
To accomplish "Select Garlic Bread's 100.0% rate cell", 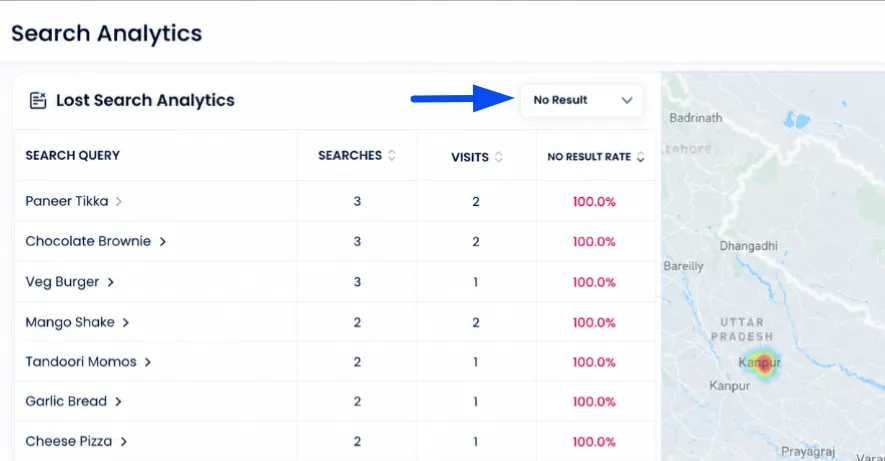I will pyautogui.click(x=594, y=402).
